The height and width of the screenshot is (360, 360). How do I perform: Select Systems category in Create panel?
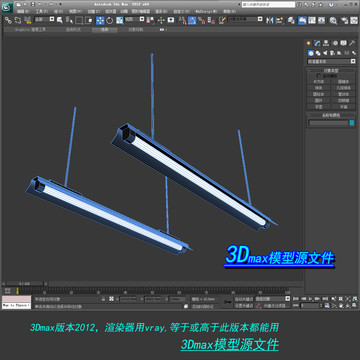(x=354, y=53)
